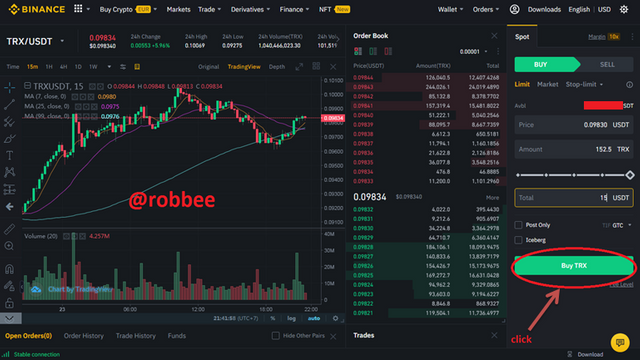Switch chart to Depth view
This screenshot has height=360, width=640.
pos(277,67)
